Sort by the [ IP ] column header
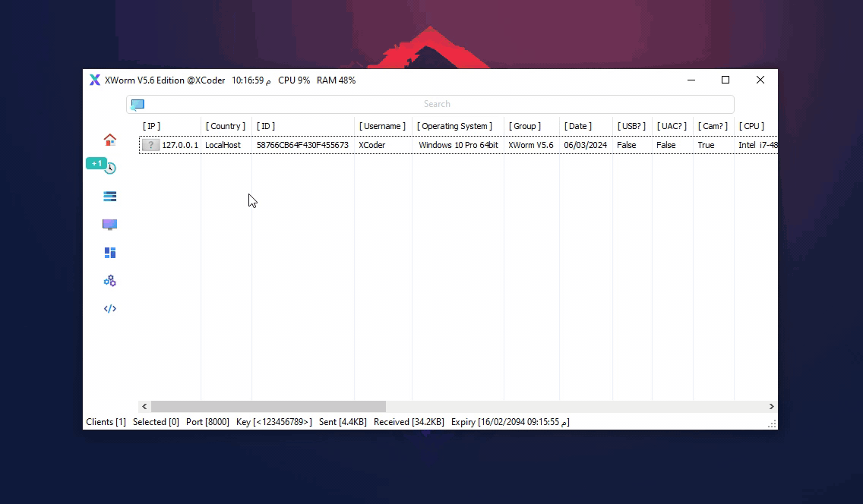This screenshot has width=863, height=504. tap(151, 126)
